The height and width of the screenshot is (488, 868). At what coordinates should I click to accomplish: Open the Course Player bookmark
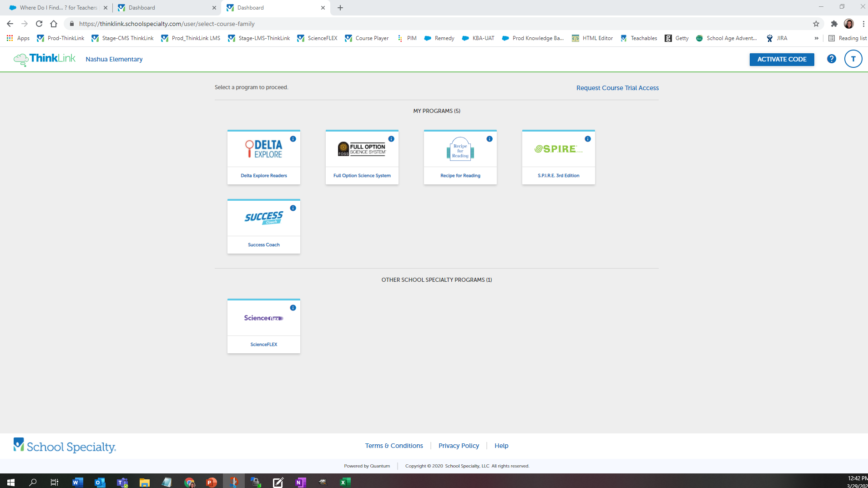[x=367, y=38]
